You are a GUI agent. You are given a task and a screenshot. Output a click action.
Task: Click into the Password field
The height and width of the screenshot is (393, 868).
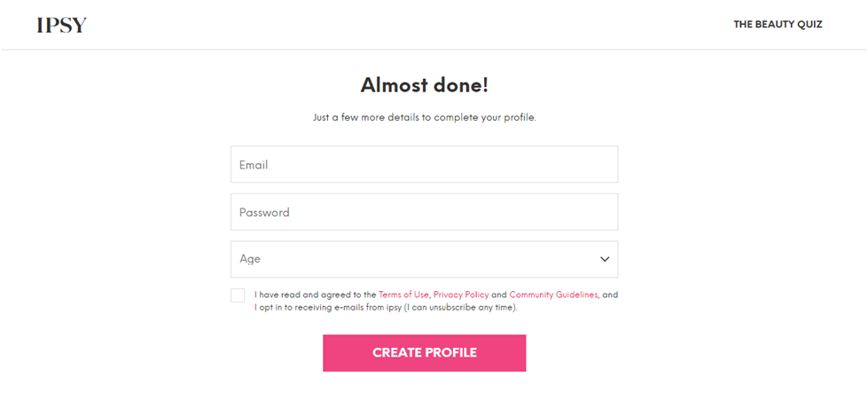tap(424, 212)
